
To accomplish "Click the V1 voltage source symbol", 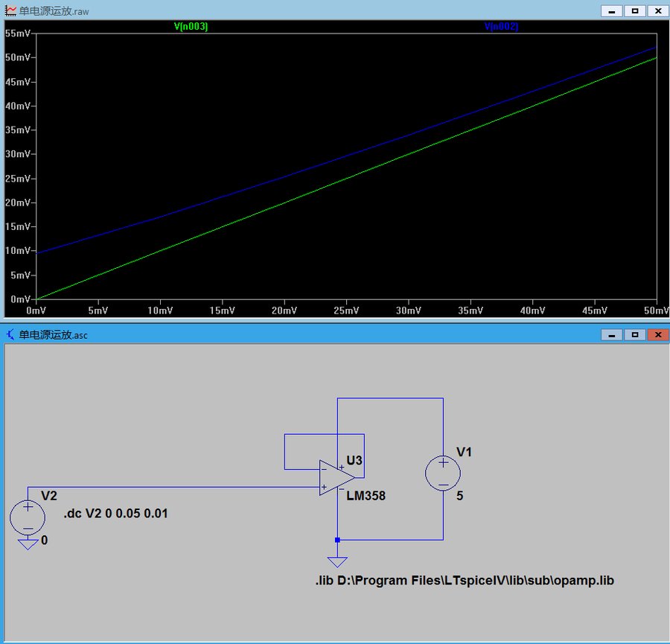I will point(443,474).
